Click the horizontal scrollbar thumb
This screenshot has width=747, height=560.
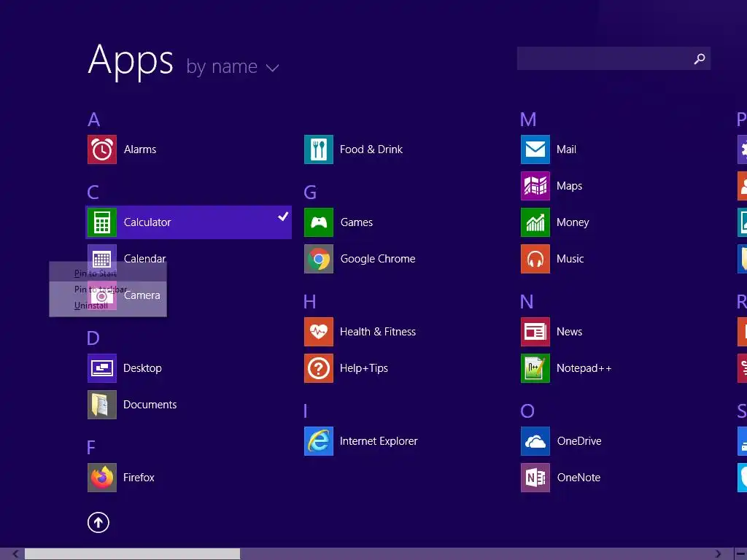(133, 554)
